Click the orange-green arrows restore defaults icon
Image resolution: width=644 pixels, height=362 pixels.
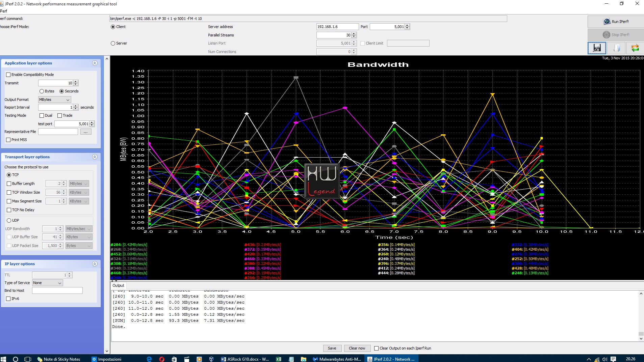pyautogui.click(x=635, y=48)
